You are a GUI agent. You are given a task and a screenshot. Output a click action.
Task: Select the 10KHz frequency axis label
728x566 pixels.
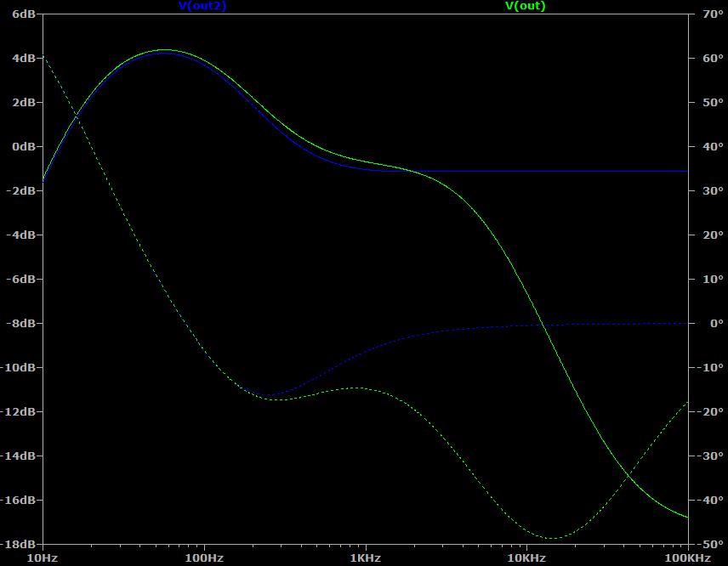pos(526,558)
